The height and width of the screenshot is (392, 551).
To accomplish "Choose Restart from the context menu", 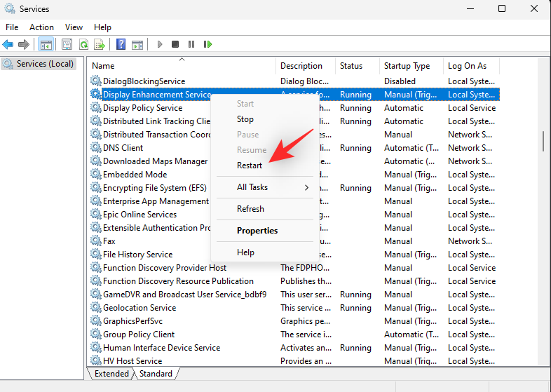I will pyautogui.click(x=250, y=165).
